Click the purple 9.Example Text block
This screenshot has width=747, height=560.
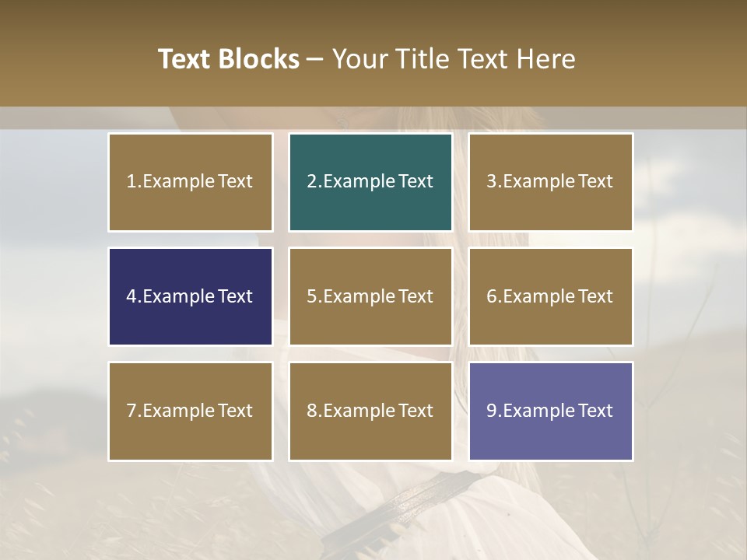551,411
